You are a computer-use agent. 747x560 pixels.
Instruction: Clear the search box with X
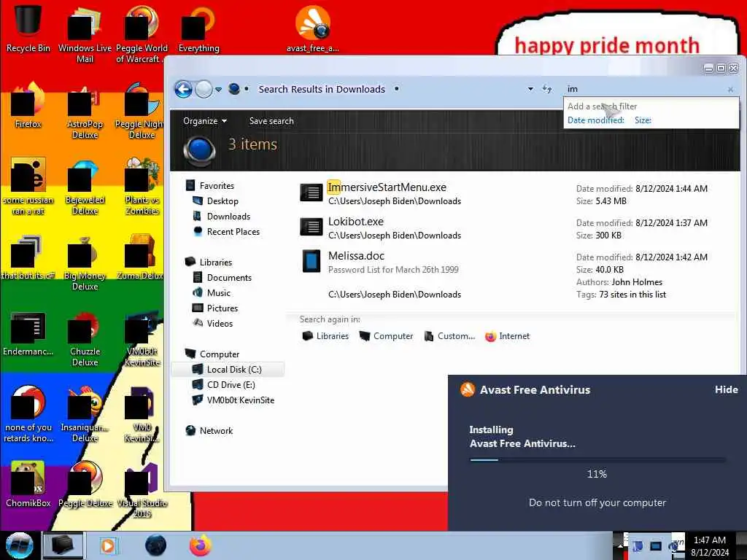(730, 90)
